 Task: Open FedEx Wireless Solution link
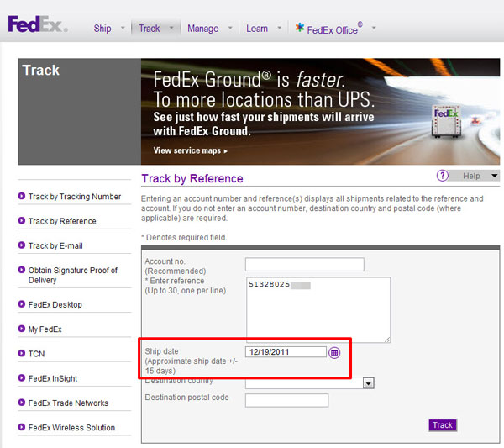click(x=71, y=428)
